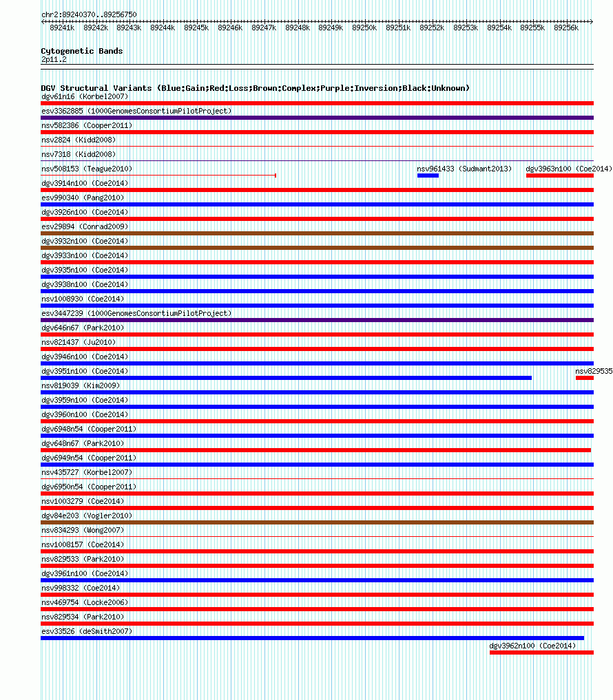
Task: Click the dgv3951n100 (Coe2014) label
Action: (x=85, y=371)
